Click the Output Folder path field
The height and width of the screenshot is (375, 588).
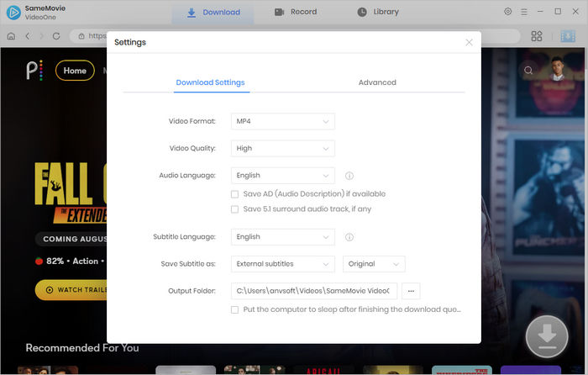pos(314,291)
